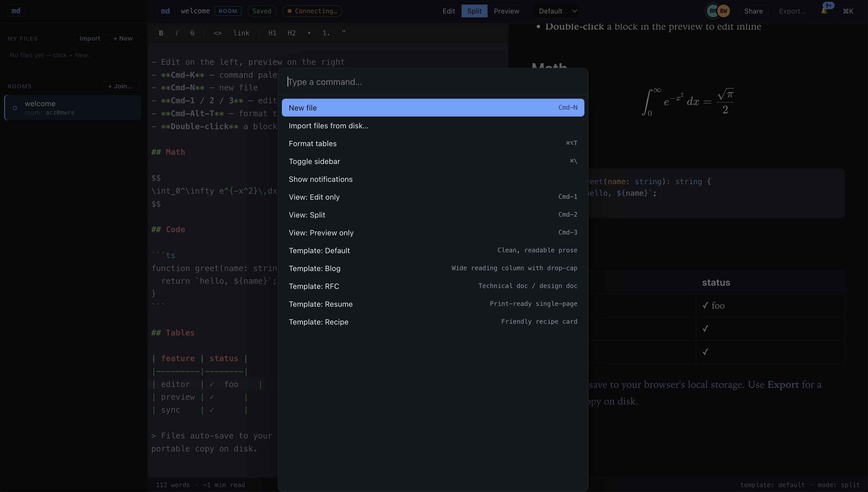Open the welcome room in sidebar

pyautogui.click(x=73, y=108)
